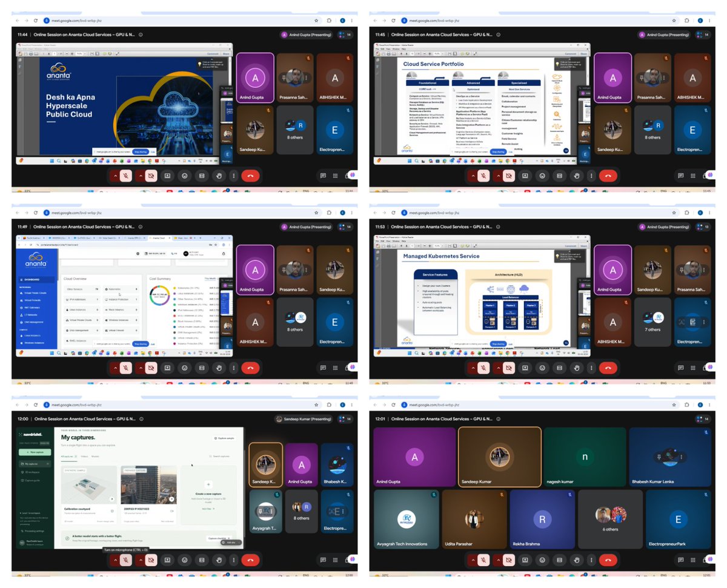Turn on captions in 11:53 screenshot
The height and width of the screenshot is (588, 727).
pyautogui.click(x=559, y=368)
